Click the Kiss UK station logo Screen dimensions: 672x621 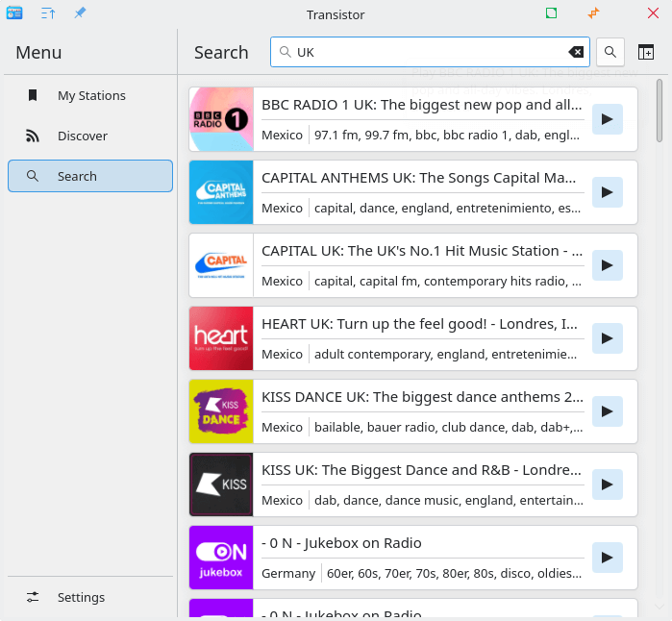click(221, 484)
